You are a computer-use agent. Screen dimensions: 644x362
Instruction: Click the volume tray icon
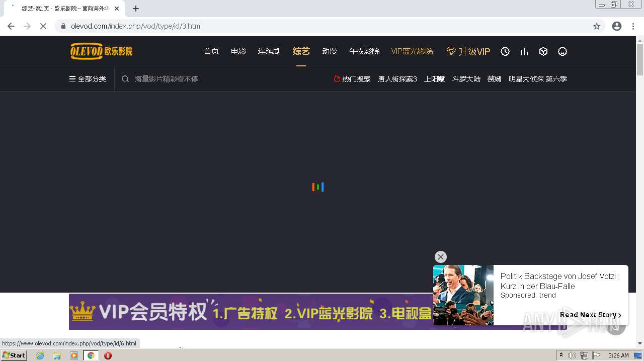(x=572, y=355)
